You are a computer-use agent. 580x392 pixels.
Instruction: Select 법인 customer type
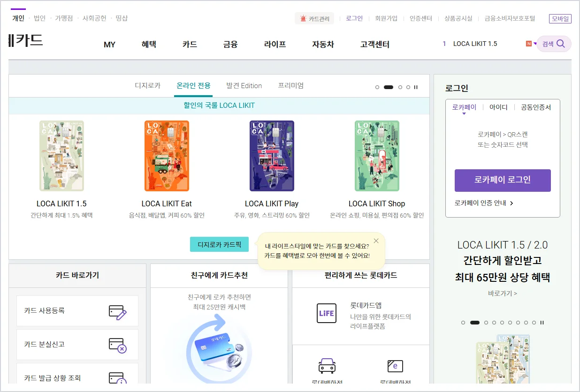pyautogui.click(x=40, y=18)
